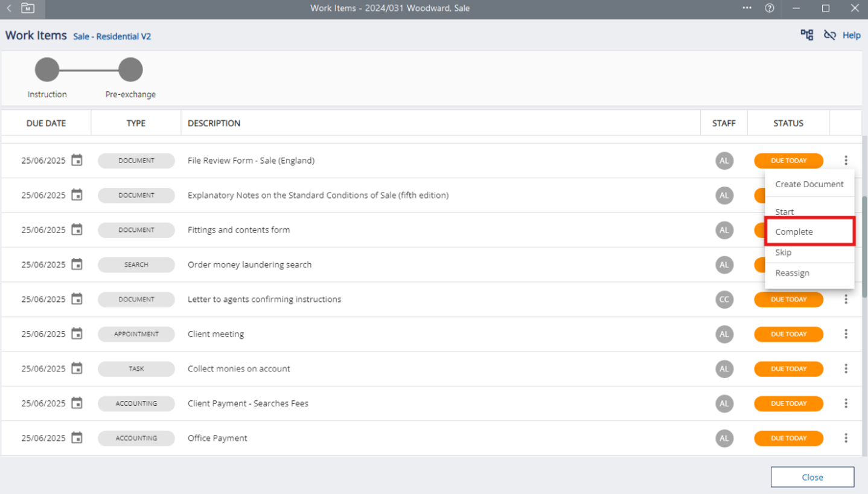Open the Help link
The height and width of the screenshot is (494, 868).
pyautogui.click(x=851, y=36)
